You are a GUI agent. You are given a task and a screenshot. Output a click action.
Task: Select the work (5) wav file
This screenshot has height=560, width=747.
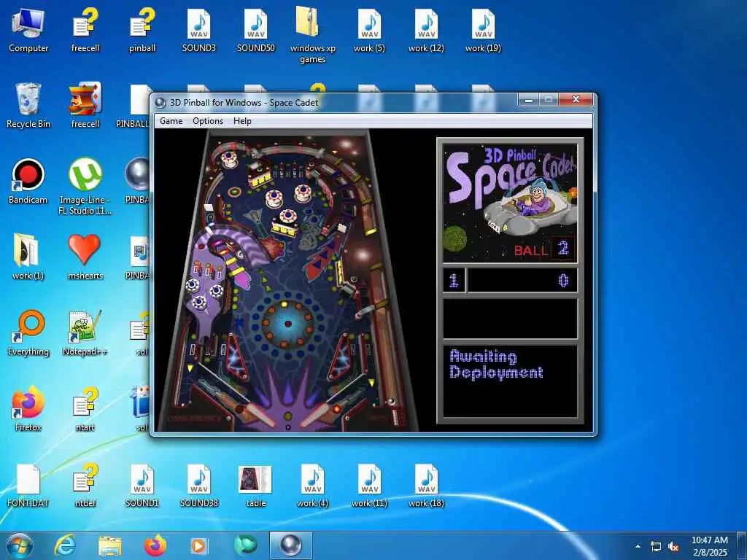369,31
